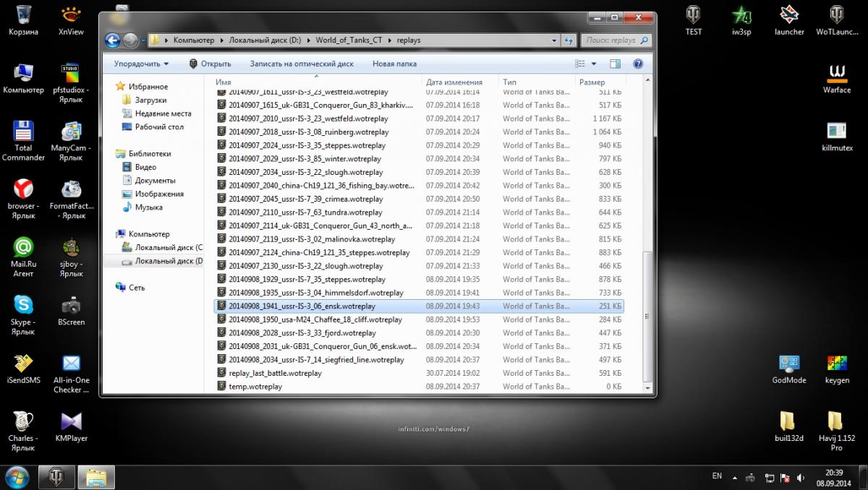The image size is (868, 490).
Task: Select the Документы library
Action: click(x=155, y=181)
